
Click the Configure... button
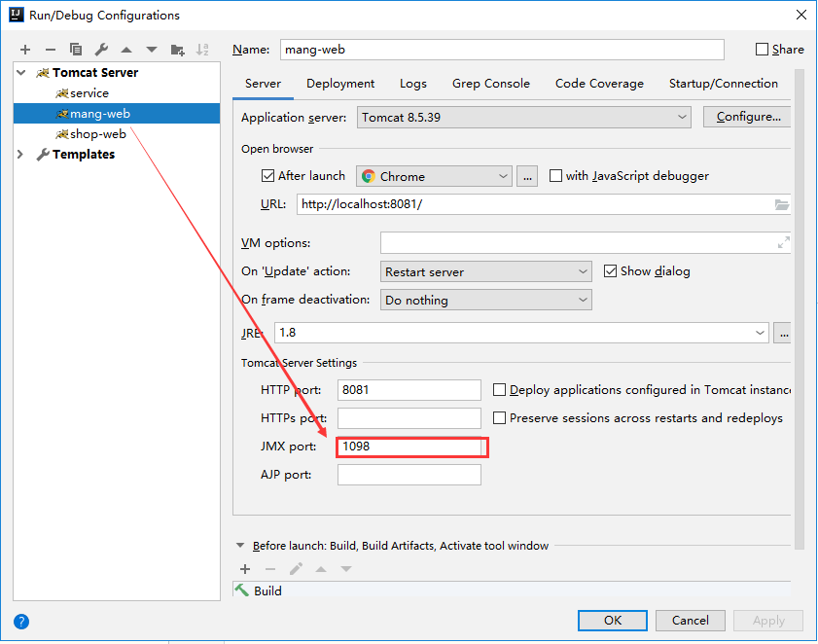pyautogui.click(x=748, y=117)
